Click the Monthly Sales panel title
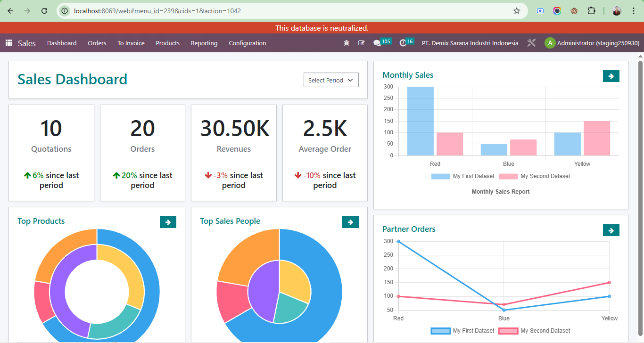The image size is (644, 343). coord(408,75)
